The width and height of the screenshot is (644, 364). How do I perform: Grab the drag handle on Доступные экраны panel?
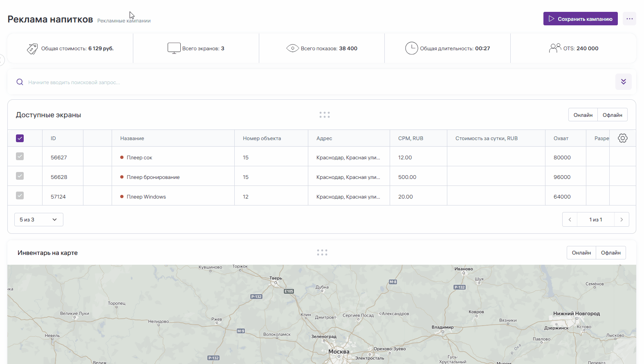click(324, 115)
